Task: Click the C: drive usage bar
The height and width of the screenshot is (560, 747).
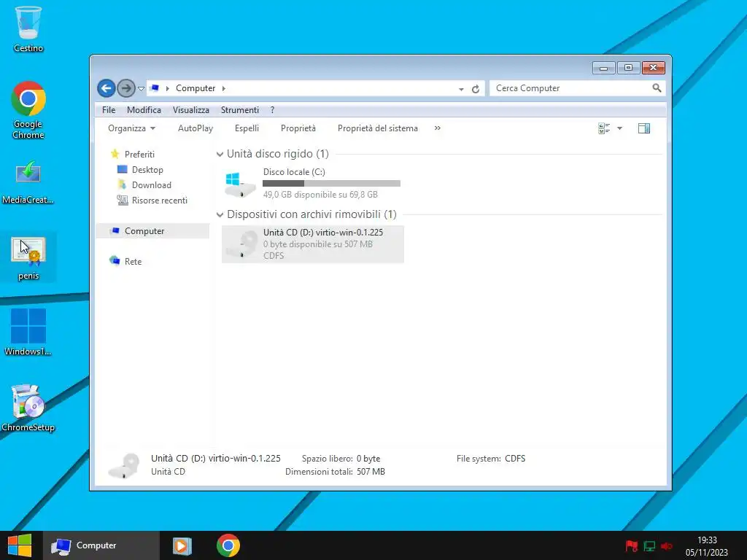Action: coord(332,183)
